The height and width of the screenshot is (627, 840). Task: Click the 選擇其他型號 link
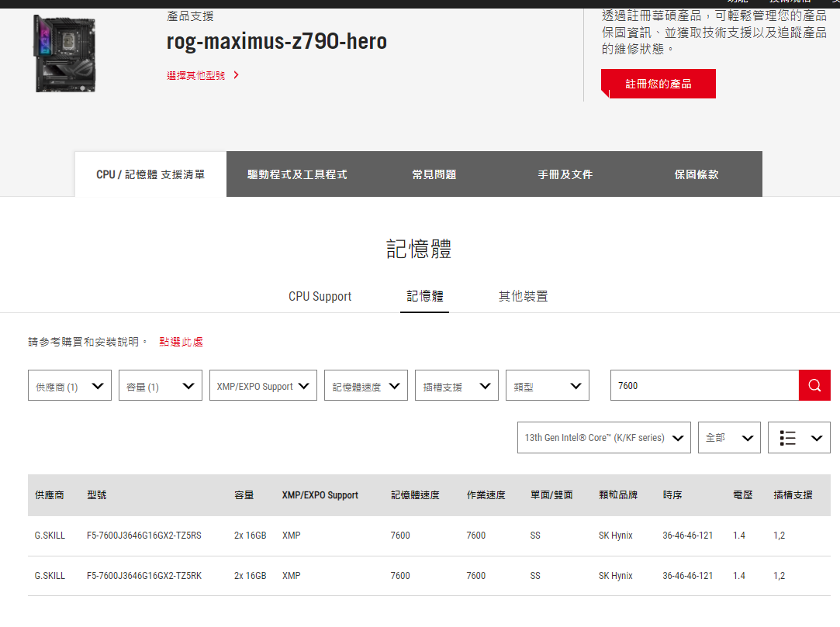(195, 75)
